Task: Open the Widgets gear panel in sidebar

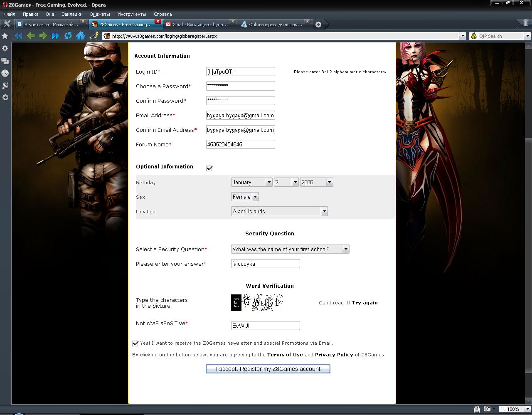Action: pyautogui.click(x=5, y=48)
